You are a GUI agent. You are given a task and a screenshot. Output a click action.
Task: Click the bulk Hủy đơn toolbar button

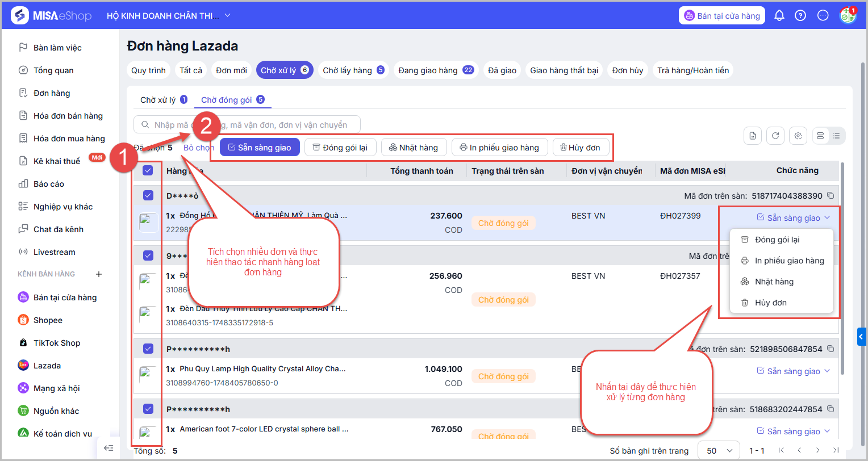581,148
